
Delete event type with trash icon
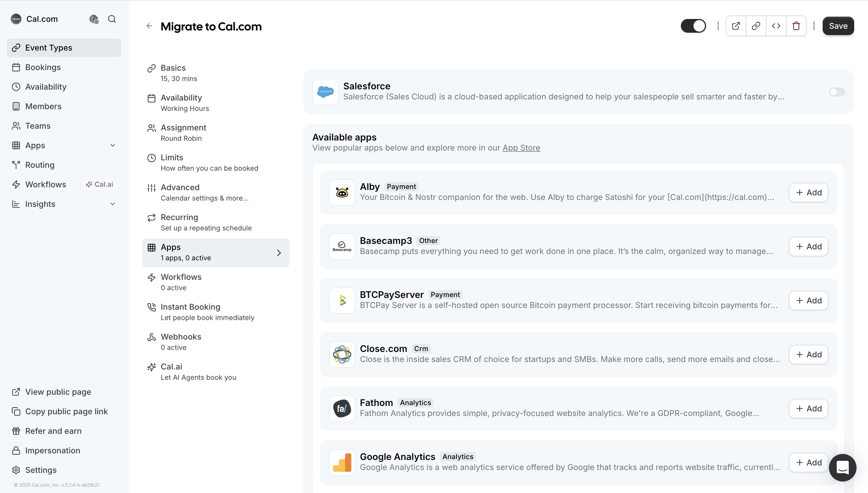tap(796, 26)
